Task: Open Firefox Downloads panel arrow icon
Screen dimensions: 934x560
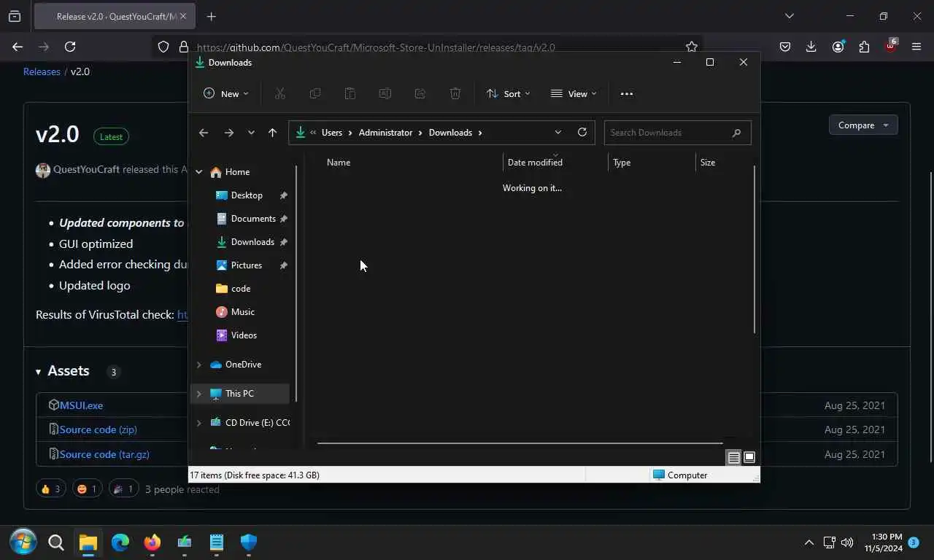Action: (x=811, y=47)
